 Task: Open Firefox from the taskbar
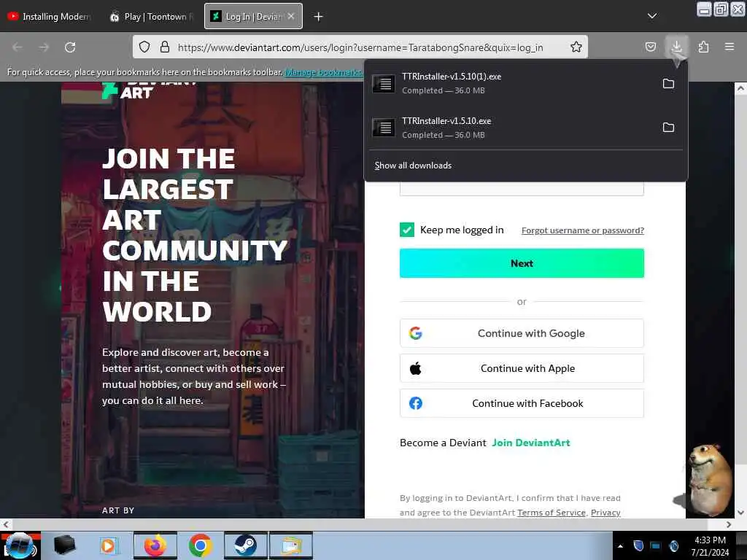coord(155,545)
